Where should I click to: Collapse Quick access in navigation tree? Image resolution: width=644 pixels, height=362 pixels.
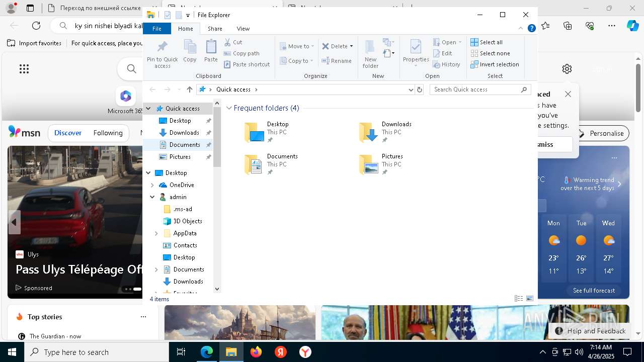148,109
